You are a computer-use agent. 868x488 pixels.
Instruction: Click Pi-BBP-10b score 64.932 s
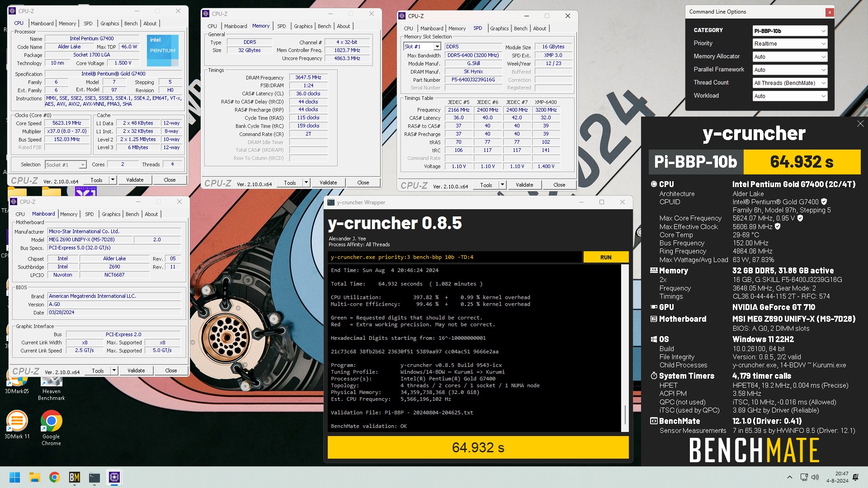[x=802, y=162]
